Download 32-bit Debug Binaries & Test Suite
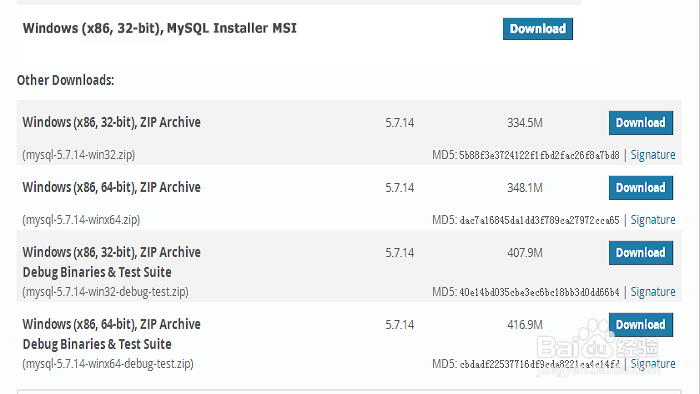 click(x=641, y=253)
